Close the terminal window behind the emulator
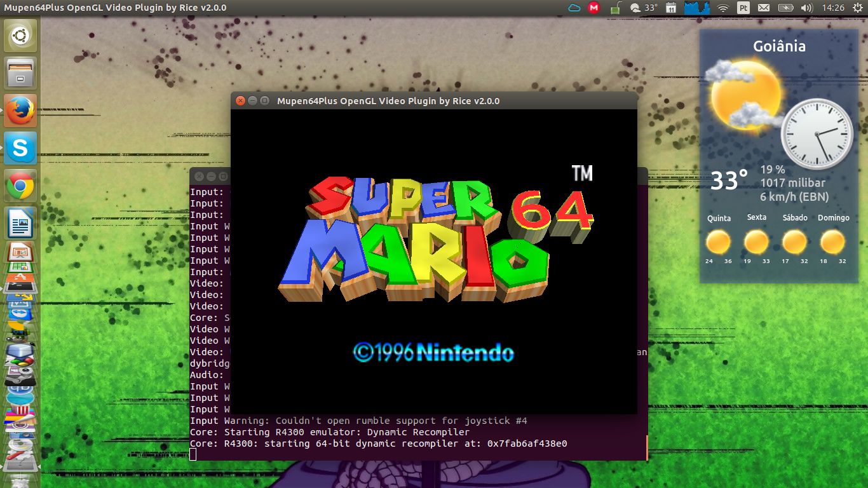Viewport: 868px width, 488px height. (x=199, y=176)
